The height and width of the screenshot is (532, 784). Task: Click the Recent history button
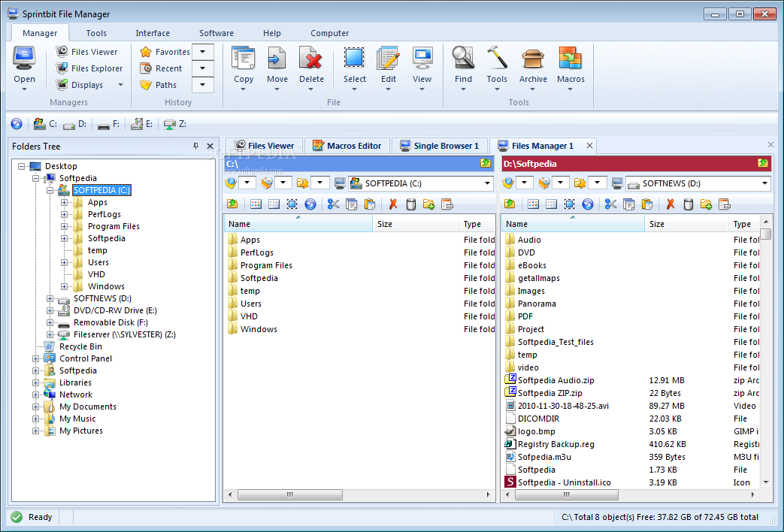click(x=161, y=68)
